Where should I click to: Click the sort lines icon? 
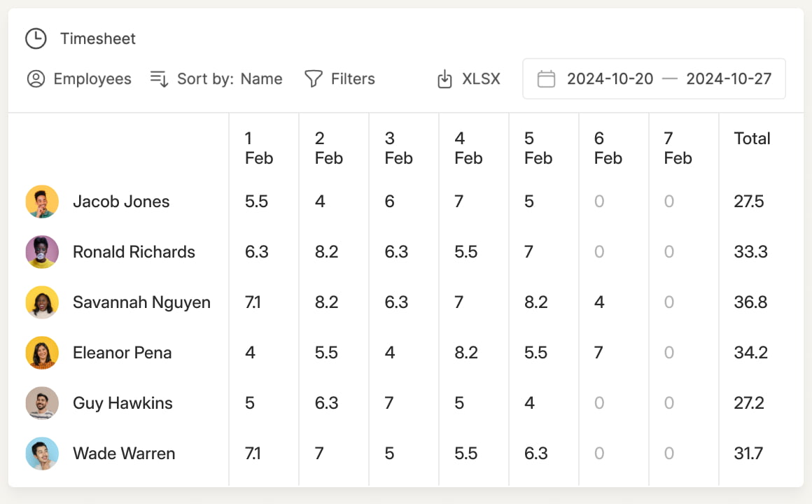pos(159,78)
